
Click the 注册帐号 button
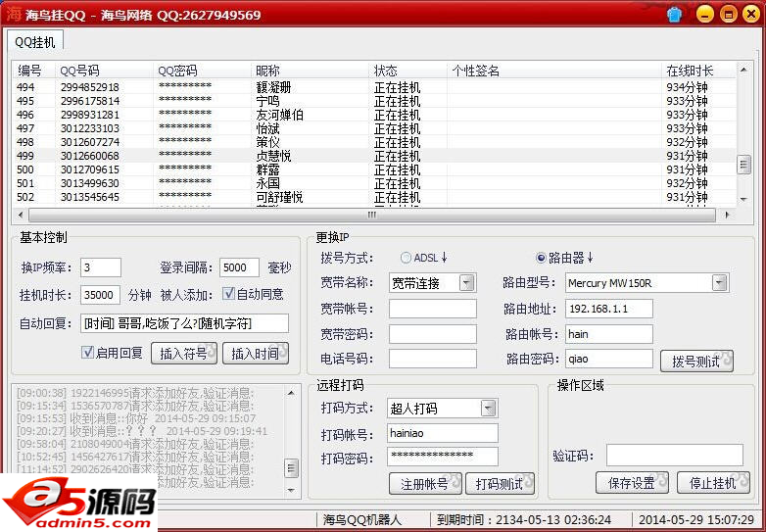[x=425, y=484]
